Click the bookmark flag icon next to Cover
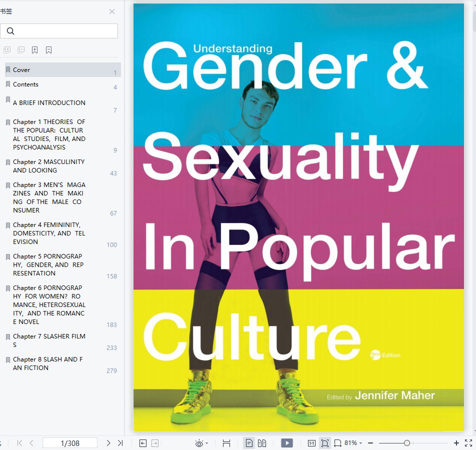The width and height of the screenshot is (476, 450). coord(8,69)
